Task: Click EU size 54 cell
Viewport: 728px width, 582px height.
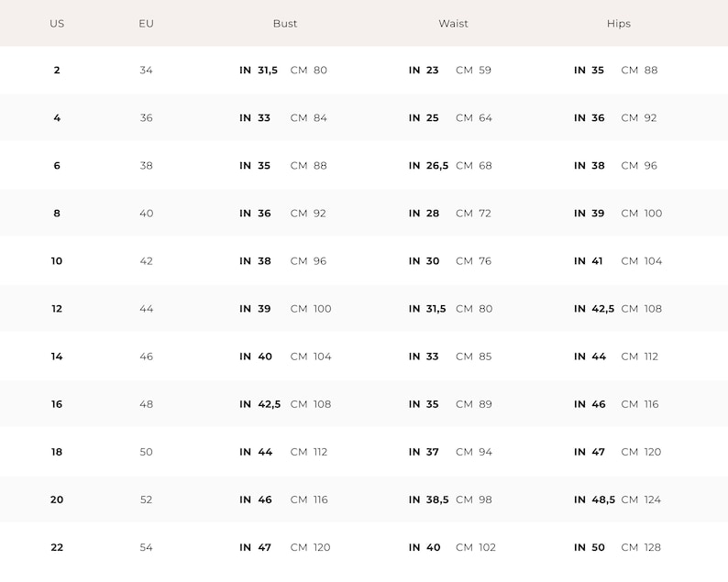Action: [146, 548]
